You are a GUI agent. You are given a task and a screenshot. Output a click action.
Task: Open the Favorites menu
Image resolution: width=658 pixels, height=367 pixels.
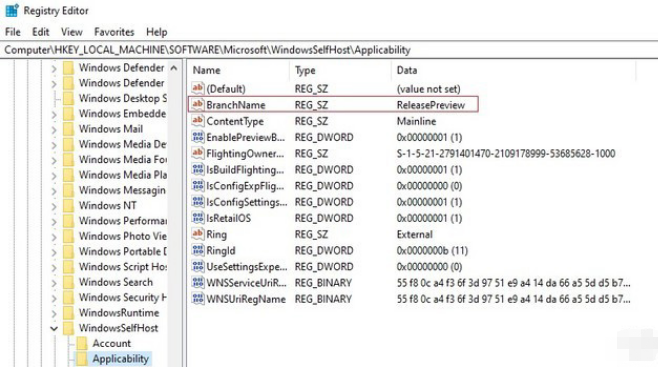[114, 32]
